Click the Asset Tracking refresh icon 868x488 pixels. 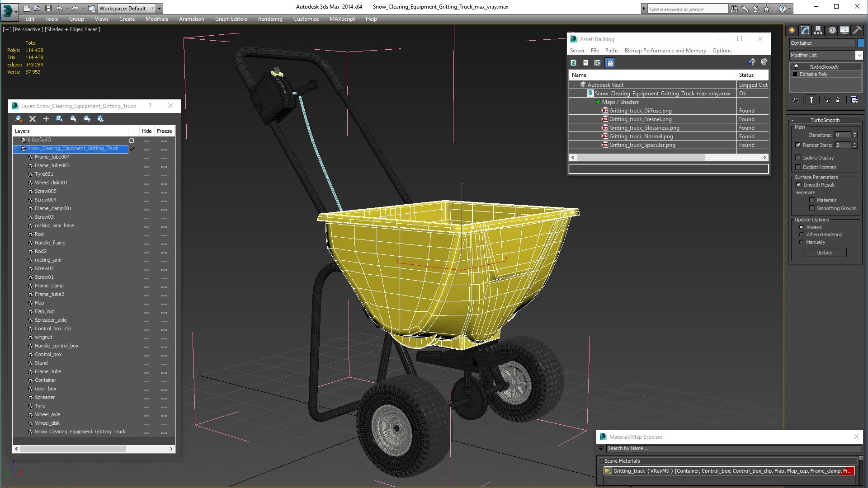[x=573, y=63]
